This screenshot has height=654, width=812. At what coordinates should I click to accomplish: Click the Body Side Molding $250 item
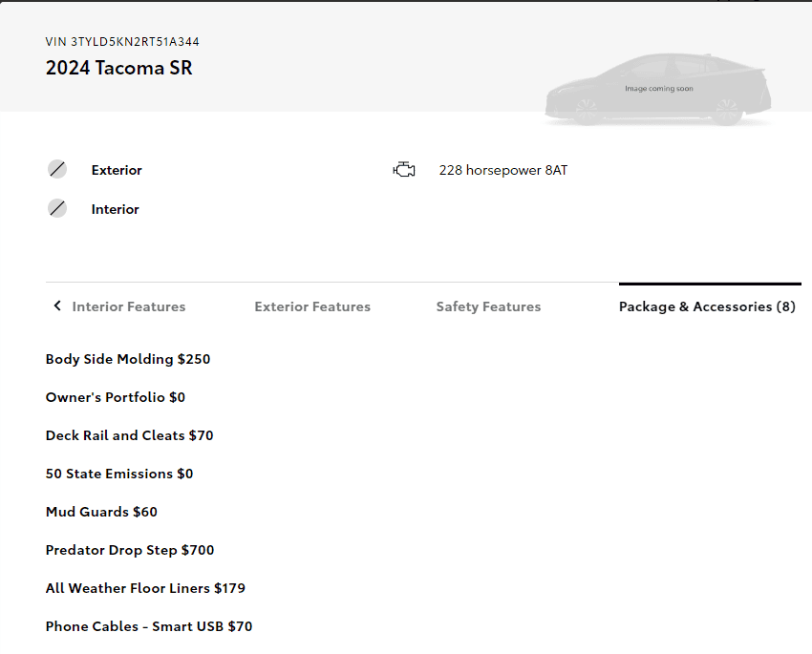tap(128, 359)
